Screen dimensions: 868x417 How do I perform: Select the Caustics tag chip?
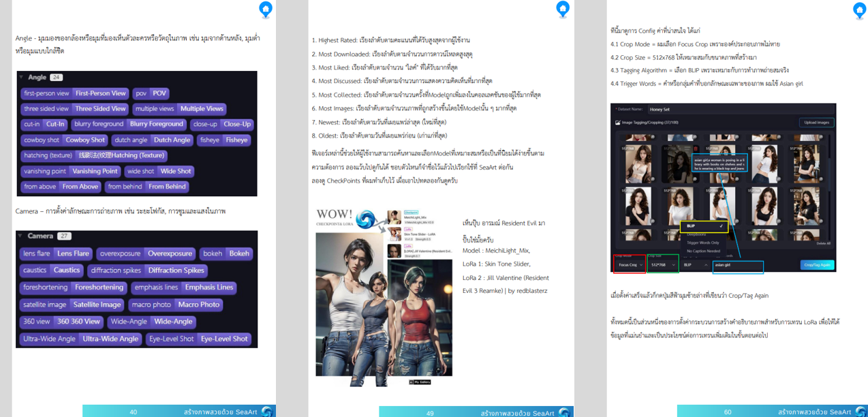52,271
